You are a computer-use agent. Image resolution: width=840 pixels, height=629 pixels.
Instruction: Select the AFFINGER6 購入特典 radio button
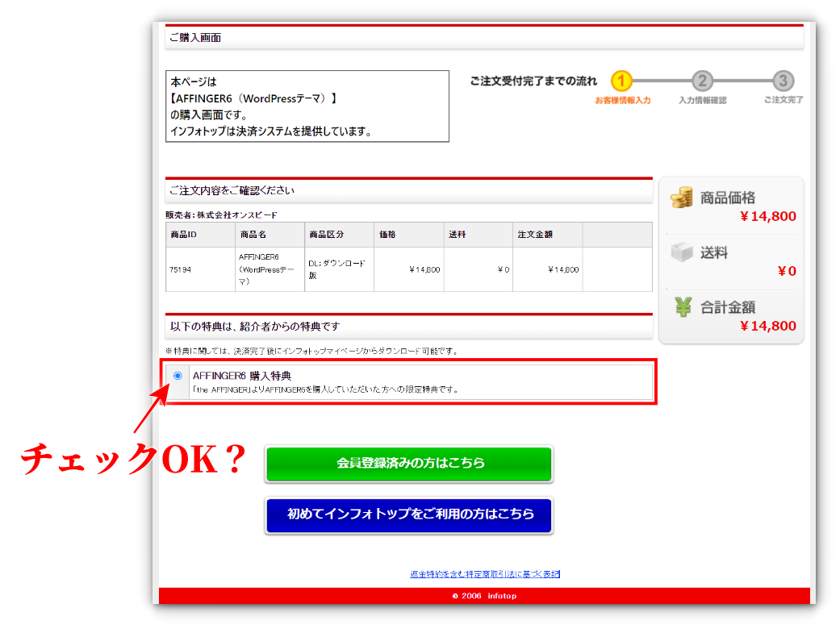pyautogui.click(x=178, y=376)
